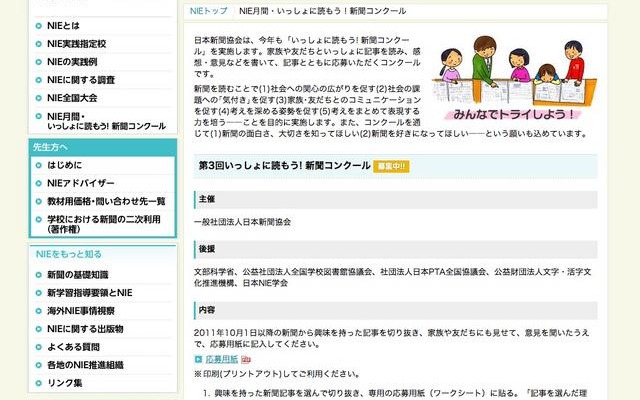Click the bullet icon beside NIEの実践例

[x=39, y=62]
